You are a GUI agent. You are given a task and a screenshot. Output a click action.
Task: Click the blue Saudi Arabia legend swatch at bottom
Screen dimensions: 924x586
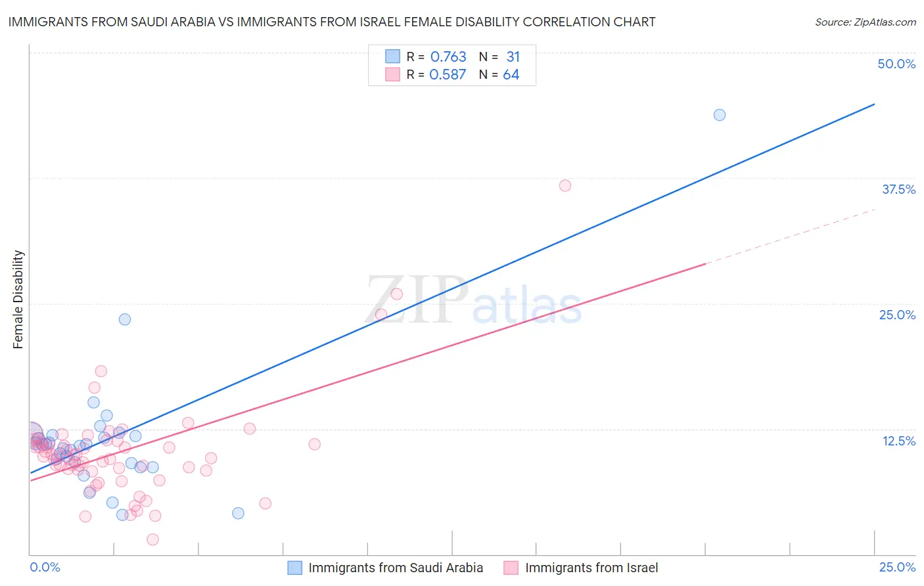point(295,568)
